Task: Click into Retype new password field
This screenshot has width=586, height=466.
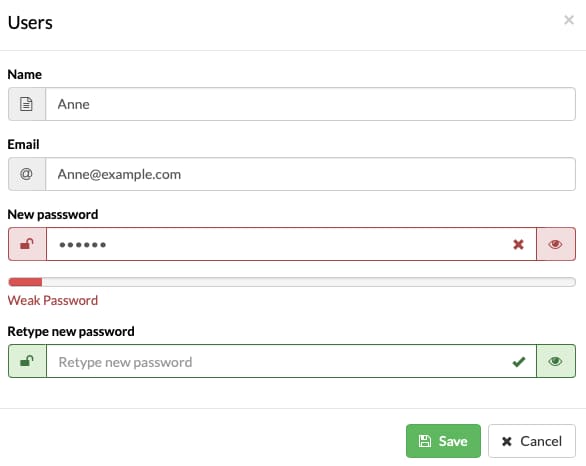Action: click(x=292, y=361)
